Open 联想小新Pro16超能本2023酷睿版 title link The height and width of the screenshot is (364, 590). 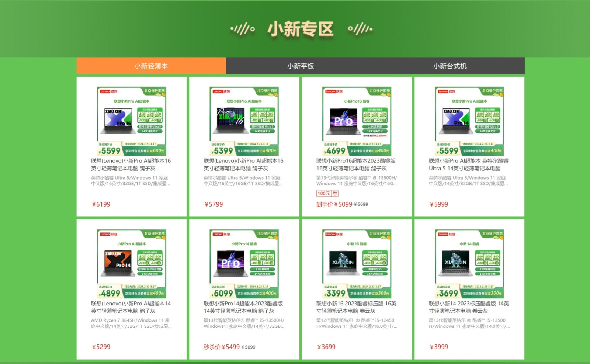[x=356, y=164]
